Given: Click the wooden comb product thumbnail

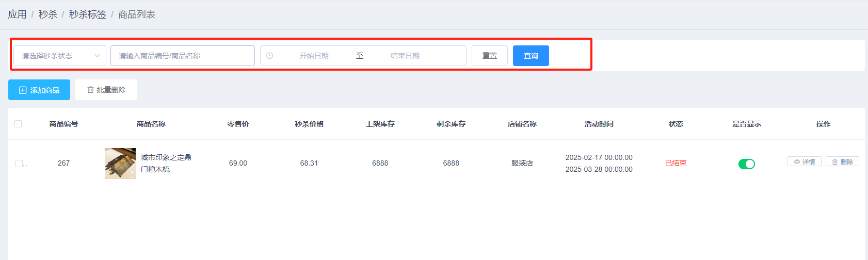Looking at the screenshot, I should (x=120, y=164).
